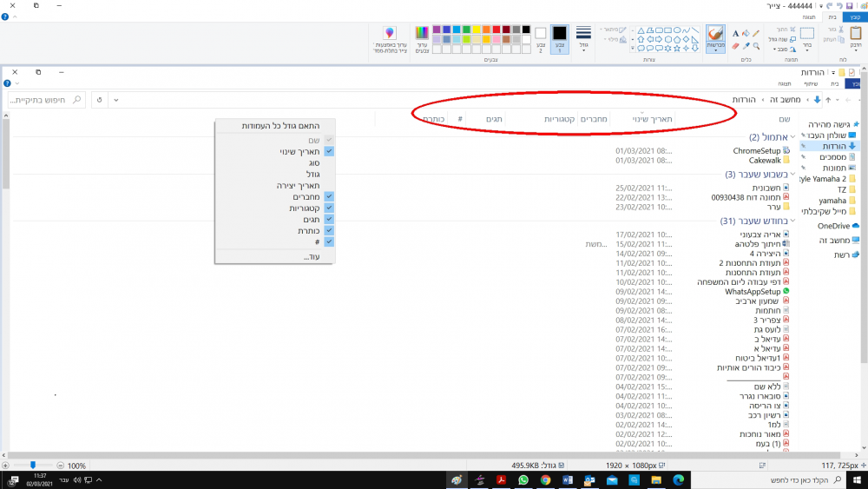Choose the Diamond shape in Shapes gallery
The width and height of the screenshot is (868, 489).
686,39
